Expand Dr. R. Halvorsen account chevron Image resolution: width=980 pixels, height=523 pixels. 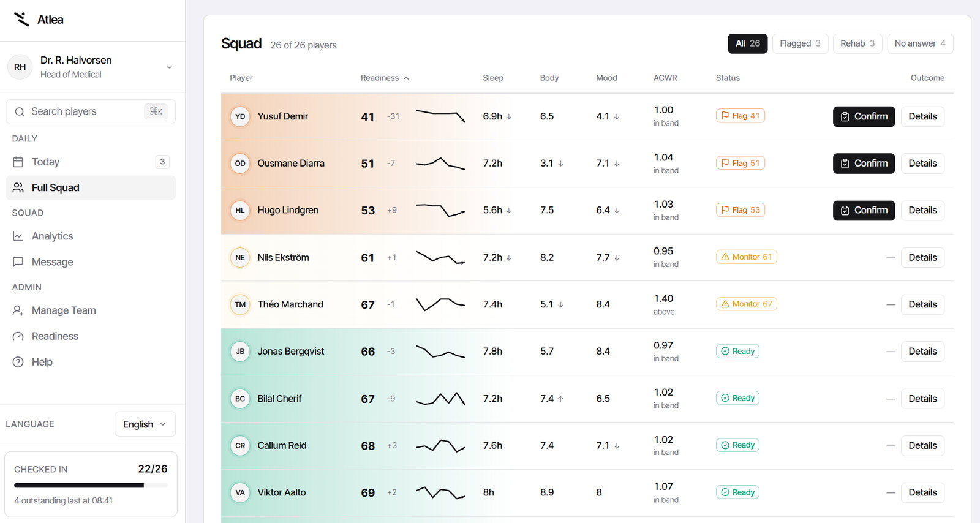click(170, 67)
